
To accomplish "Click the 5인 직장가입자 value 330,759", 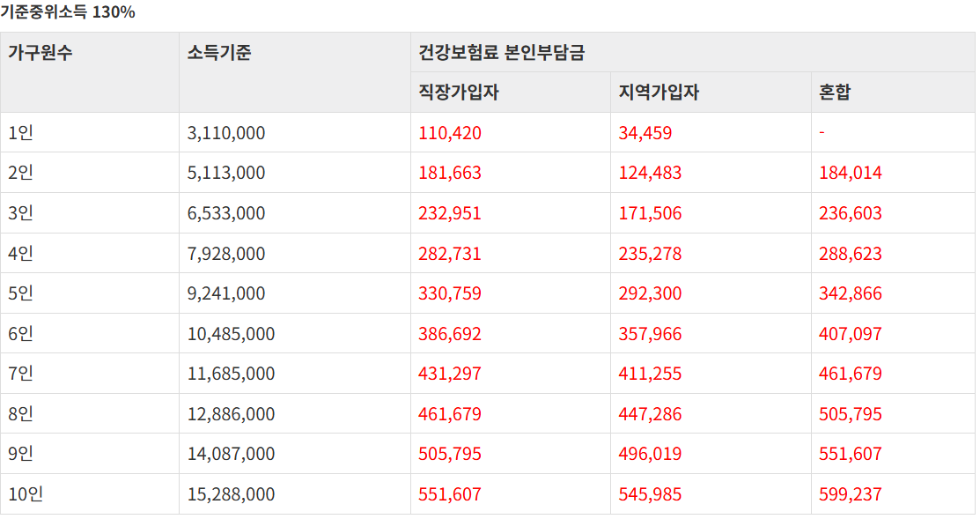I will coord(449,293).
